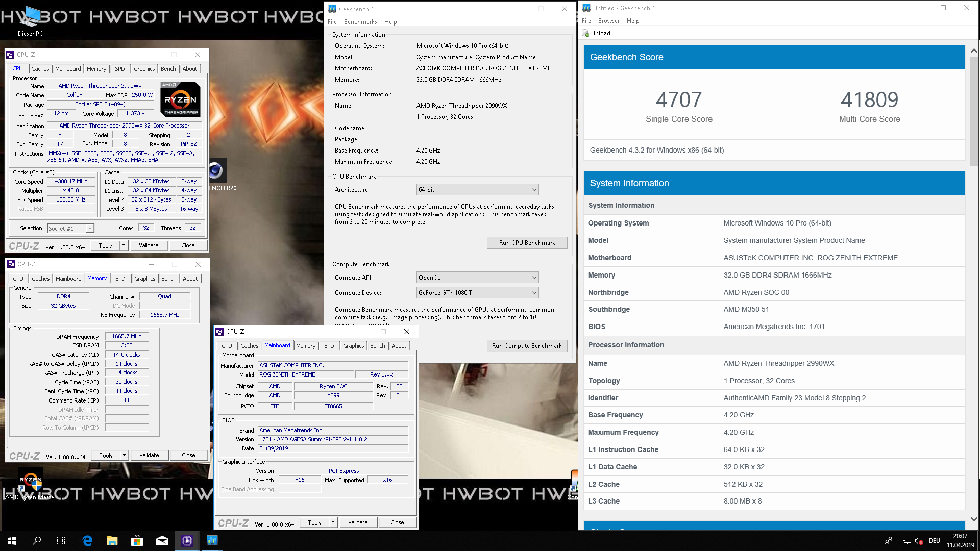Image resolution: width=980 pixels, height=551 pixels.
Task: Click the Ryzen Threadripper logo in CPU-Z
Action: point(181,99)
